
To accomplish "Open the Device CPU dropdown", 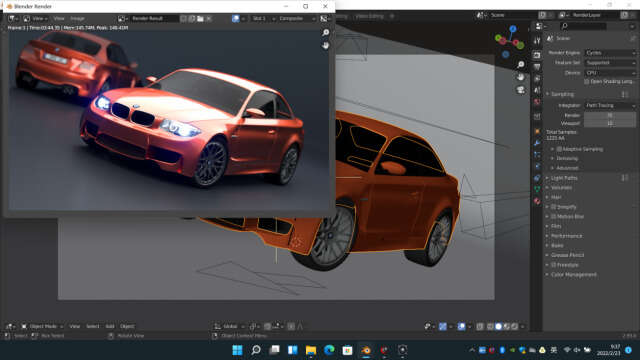I will pos(610,73).
